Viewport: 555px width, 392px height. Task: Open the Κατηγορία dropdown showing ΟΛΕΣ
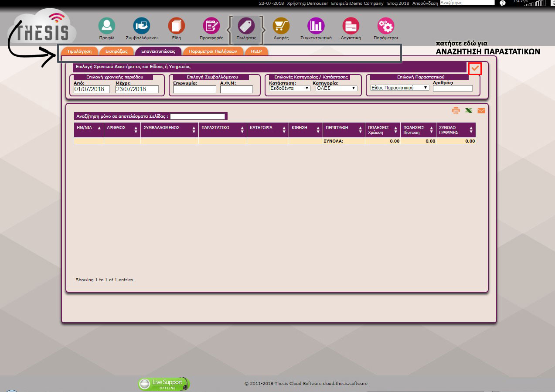pyautogui.click(x=336, y=88)
